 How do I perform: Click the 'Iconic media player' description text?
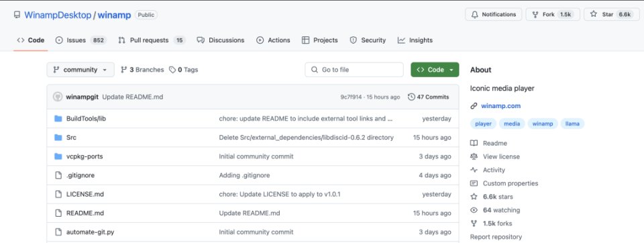click(502, 88)
